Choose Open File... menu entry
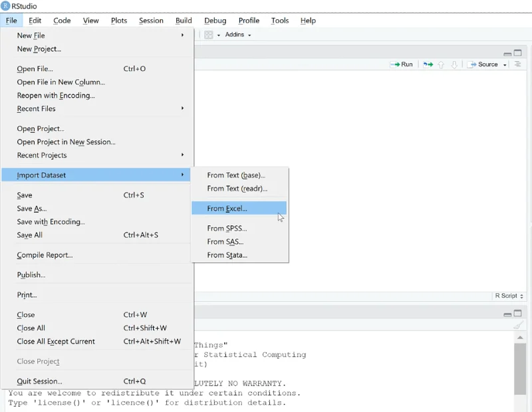Viewport: 532px width, 412px height. coord(96,69)
